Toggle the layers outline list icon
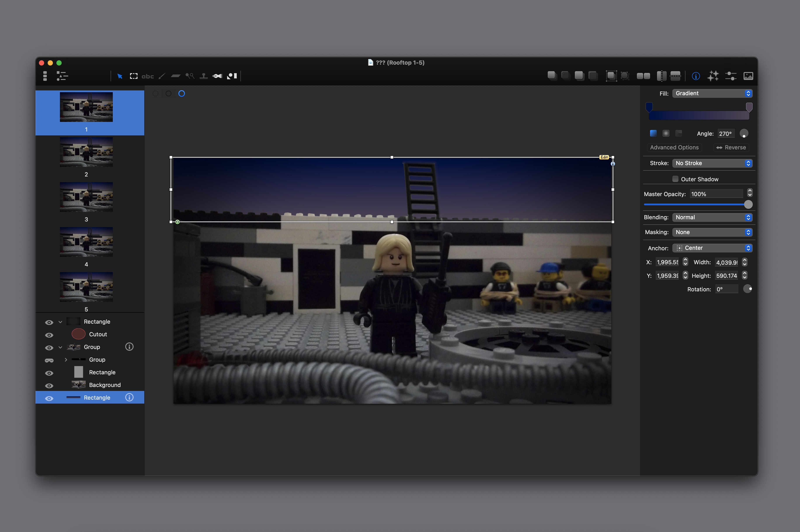The height and width of the screenshot is (532, 800). click(x=62, y=76)
